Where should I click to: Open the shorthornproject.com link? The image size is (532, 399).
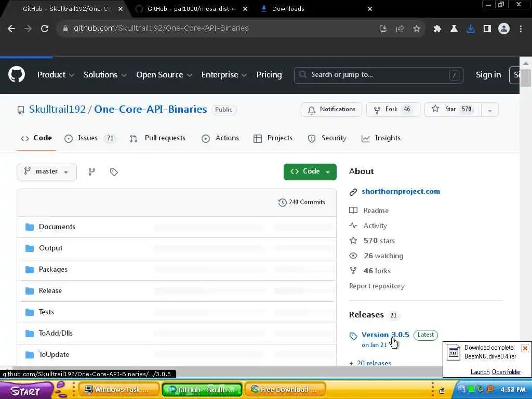click(x=401, y=191)
